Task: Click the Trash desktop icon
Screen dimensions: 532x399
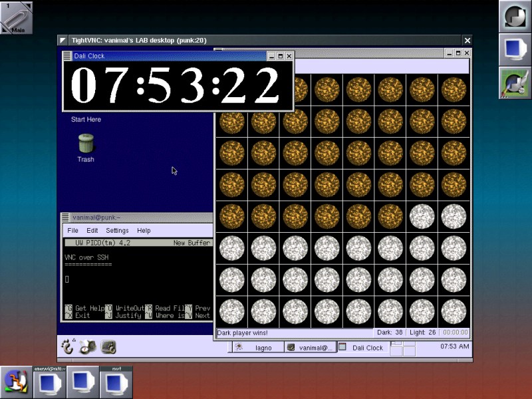Action: pos(86,143)
